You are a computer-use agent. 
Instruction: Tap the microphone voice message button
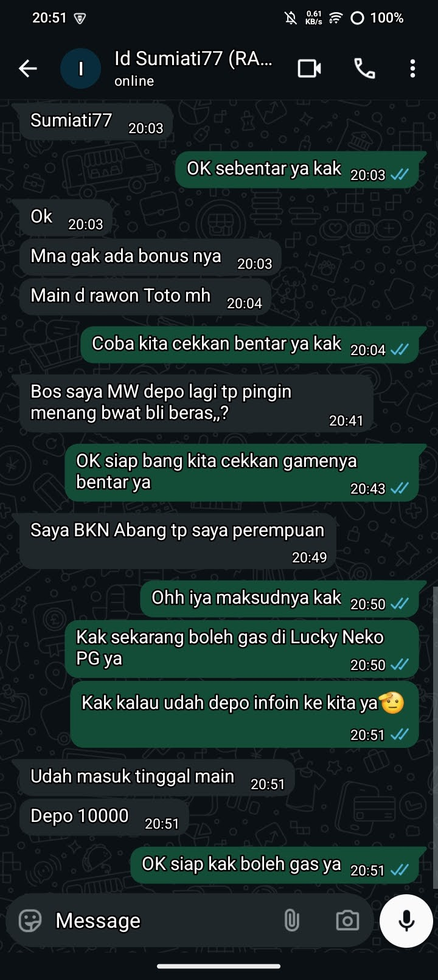point(406,920)
